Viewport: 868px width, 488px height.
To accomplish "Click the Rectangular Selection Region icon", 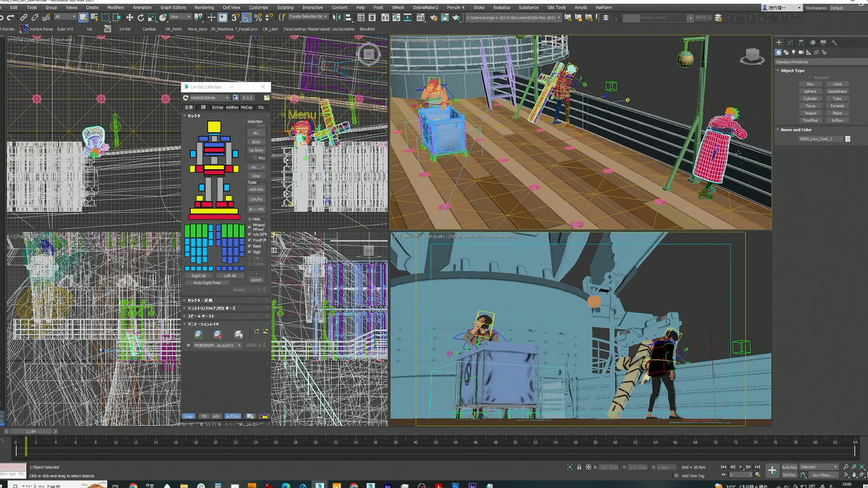I will pos(105,17).
